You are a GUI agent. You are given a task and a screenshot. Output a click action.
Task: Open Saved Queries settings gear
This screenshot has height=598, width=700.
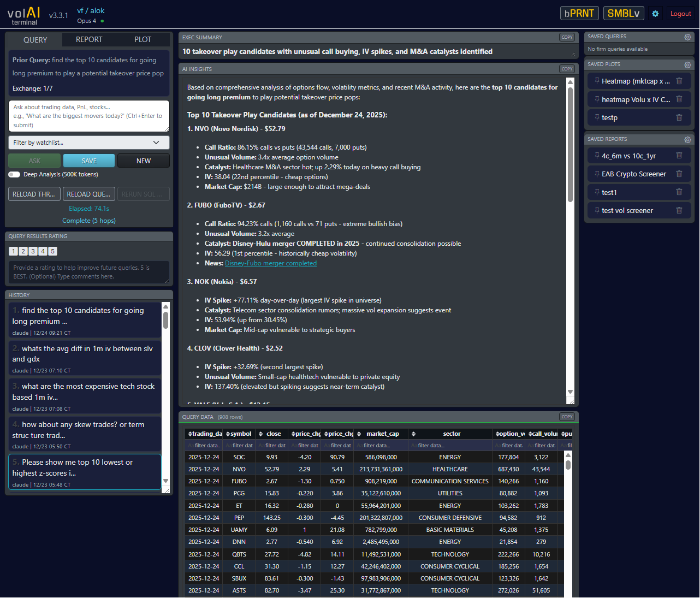[687, 37]
